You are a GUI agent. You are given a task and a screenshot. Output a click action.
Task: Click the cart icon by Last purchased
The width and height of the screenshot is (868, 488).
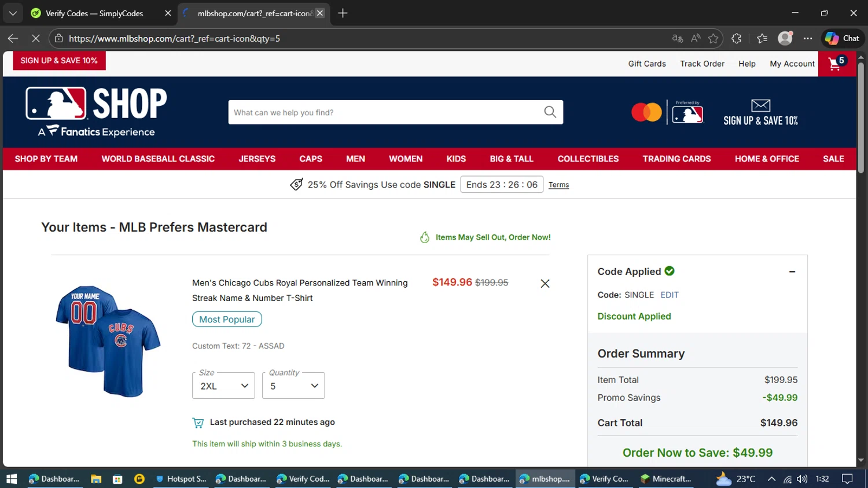[198, 423]
